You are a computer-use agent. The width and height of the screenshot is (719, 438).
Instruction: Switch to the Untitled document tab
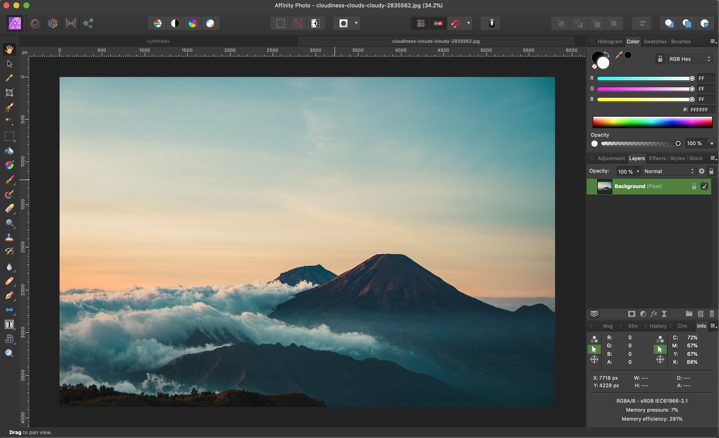click(158, 41)
